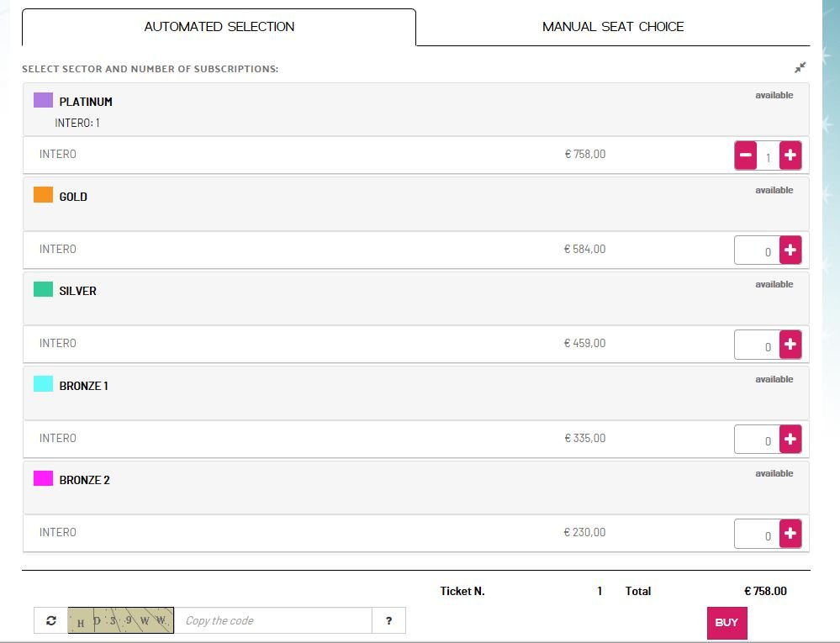Collapse the sector selection panel
The height and width of the screenshot is (643, 840).
pyautogui.click(x=800, y=67)
